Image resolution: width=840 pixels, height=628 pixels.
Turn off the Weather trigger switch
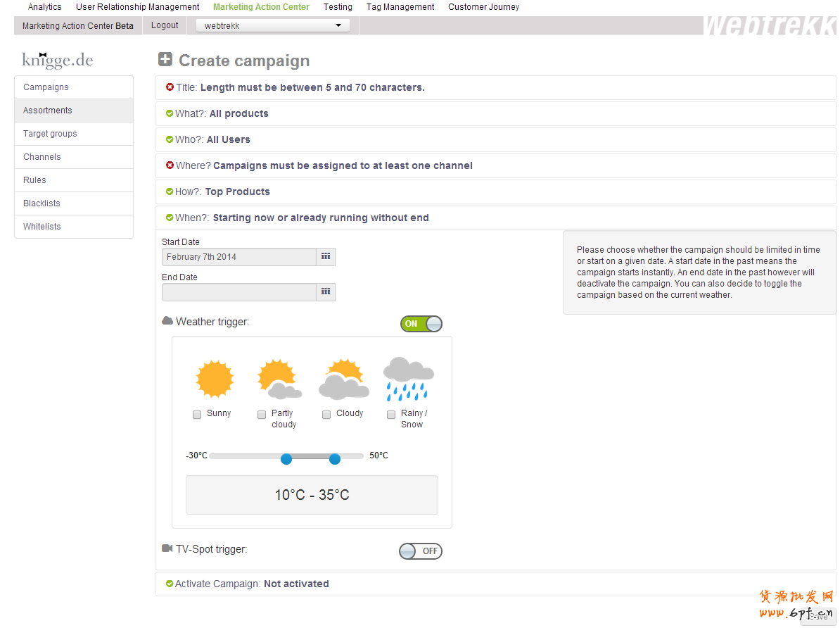click(421, 324)
